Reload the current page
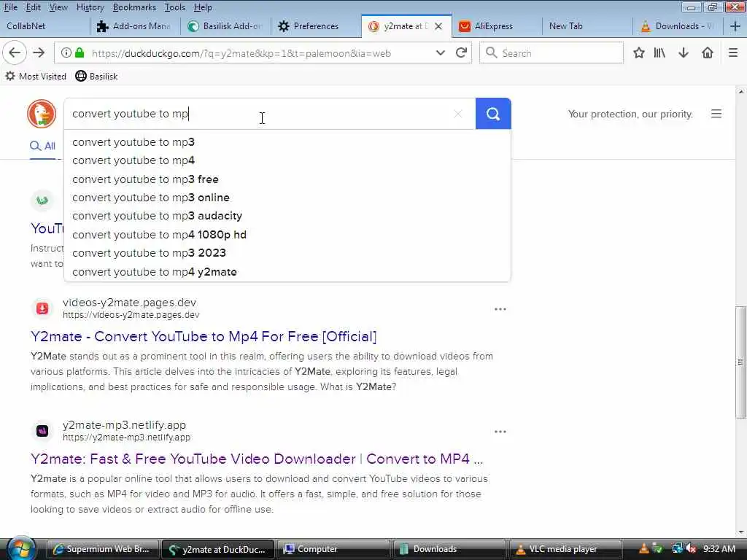The image size is (747, 560). [461, 52]
